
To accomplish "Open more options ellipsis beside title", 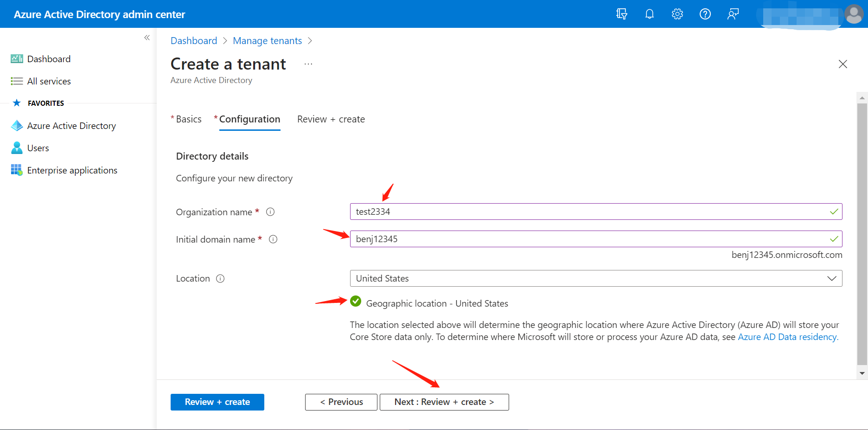I will pyautogui.click(x=308, y=64).
